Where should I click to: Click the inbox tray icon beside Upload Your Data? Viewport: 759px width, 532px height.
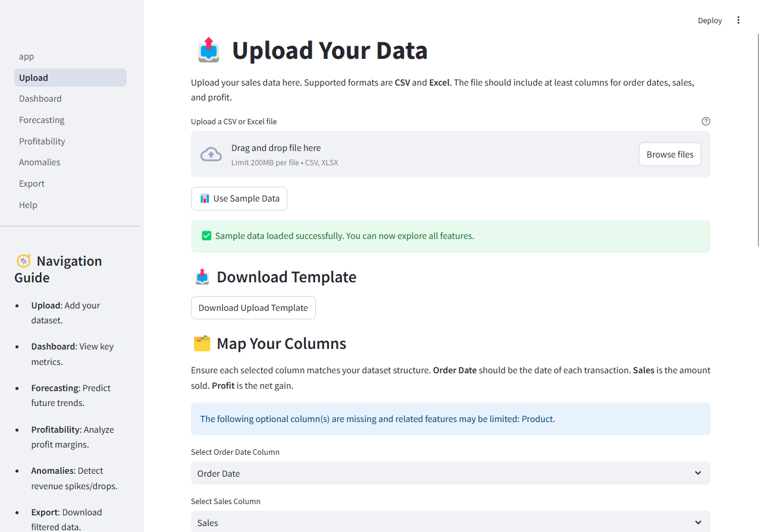(x=208, y=50)
